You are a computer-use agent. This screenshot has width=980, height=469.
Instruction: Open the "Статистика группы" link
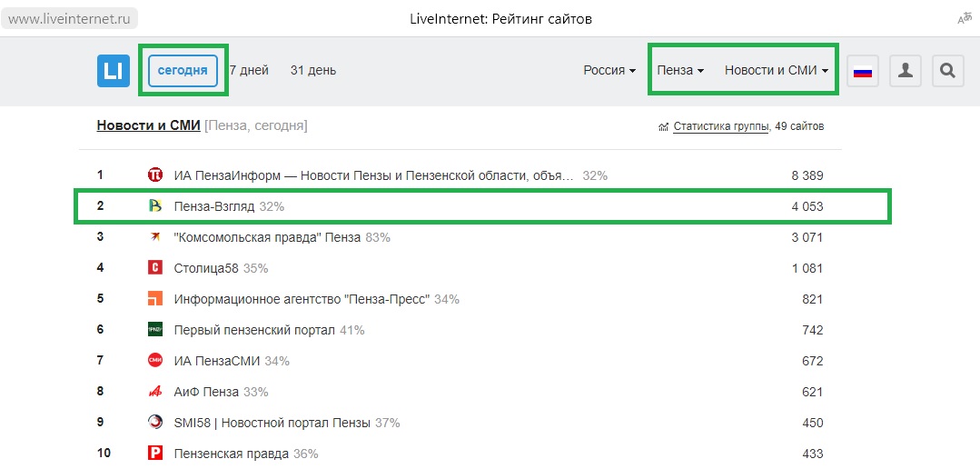click(721, 126)
